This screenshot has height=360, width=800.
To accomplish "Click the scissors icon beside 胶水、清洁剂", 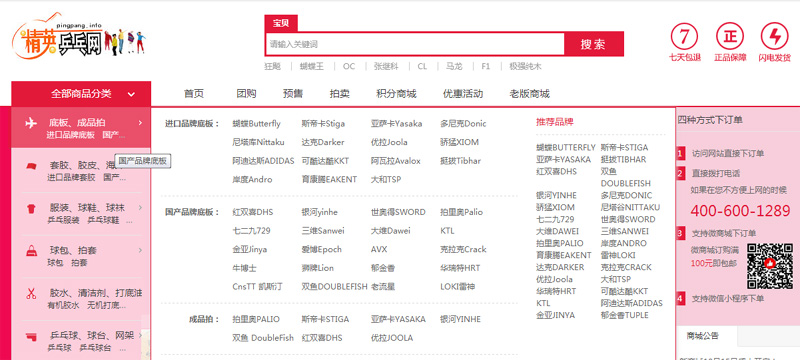I will tap(31, 294).
